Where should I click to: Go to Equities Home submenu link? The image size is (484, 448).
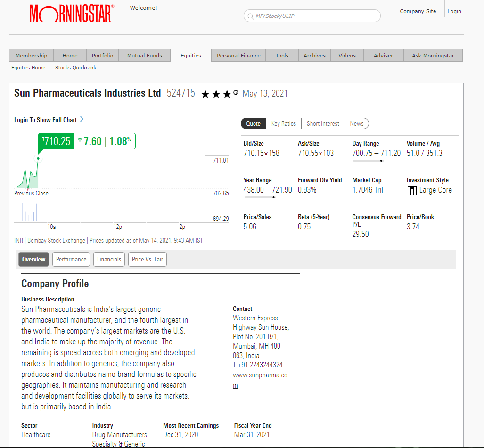click(28, 67)
